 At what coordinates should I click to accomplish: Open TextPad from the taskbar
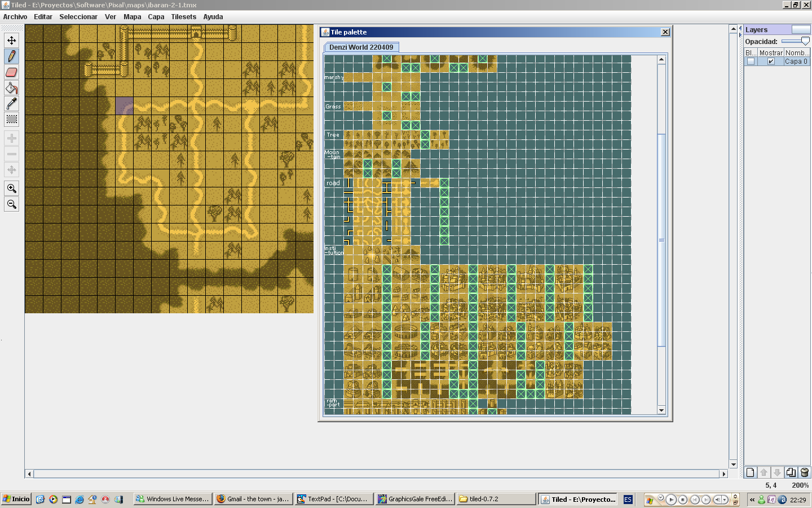[333, 499]
